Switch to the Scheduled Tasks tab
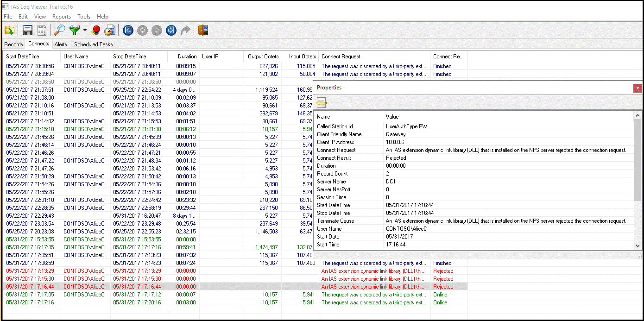 click(x=94, y=44)
